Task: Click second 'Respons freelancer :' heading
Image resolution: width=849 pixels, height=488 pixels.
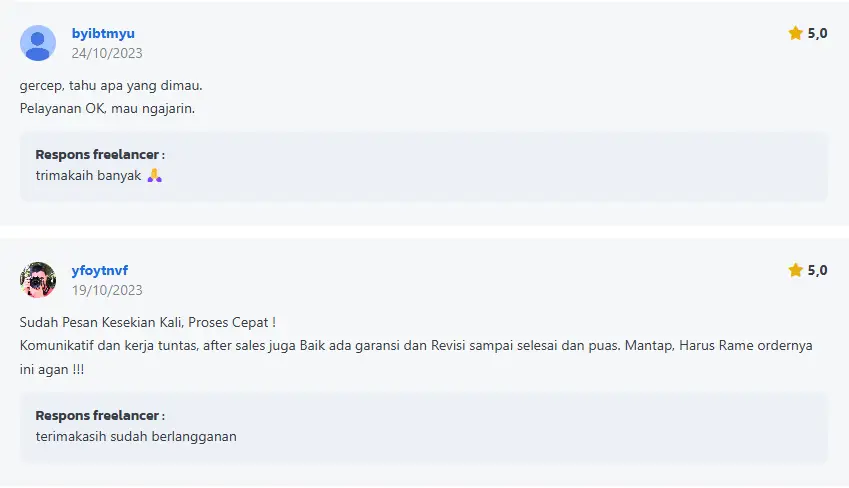Action: coord(100,415)
